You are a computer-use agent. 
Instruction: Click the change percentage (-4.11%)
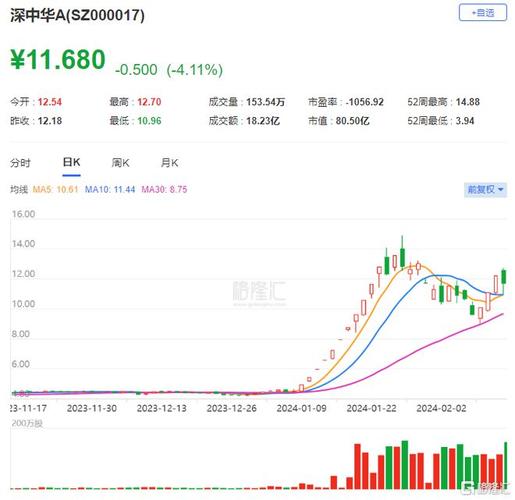(195, 70)
